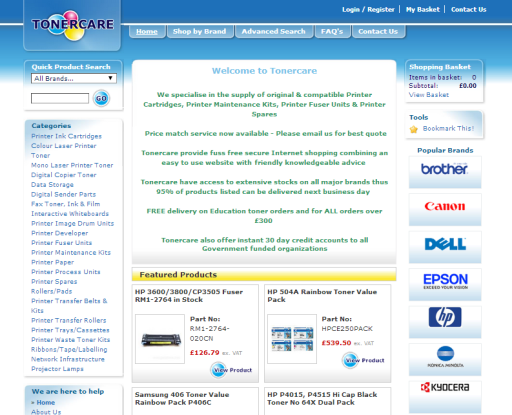Screen dimensions: 512x415
Task: View Product for HP 3600 Fuser
Action: (x=231, y=370)
